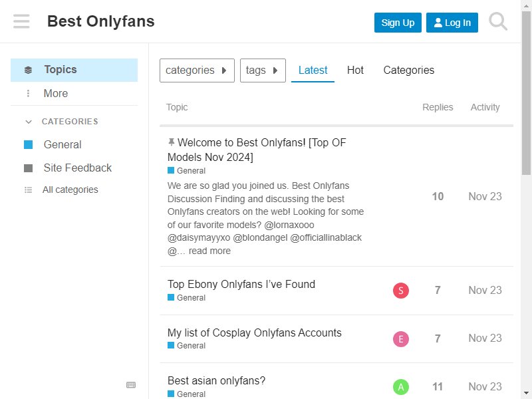This screenshot has width=532, height=399.
Task: Click user avatar E on Cosplay topic
Action: (x=401, y=339)
